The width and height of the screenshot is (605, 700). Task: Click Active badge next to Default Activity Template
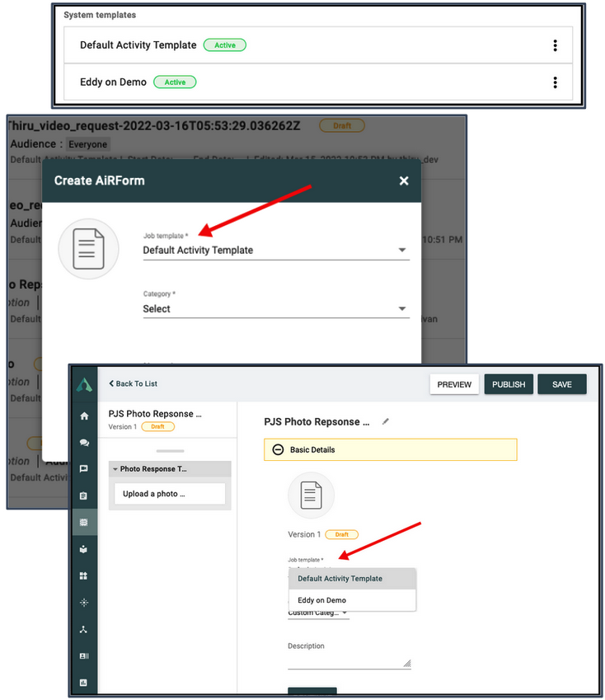click(225, 45)
